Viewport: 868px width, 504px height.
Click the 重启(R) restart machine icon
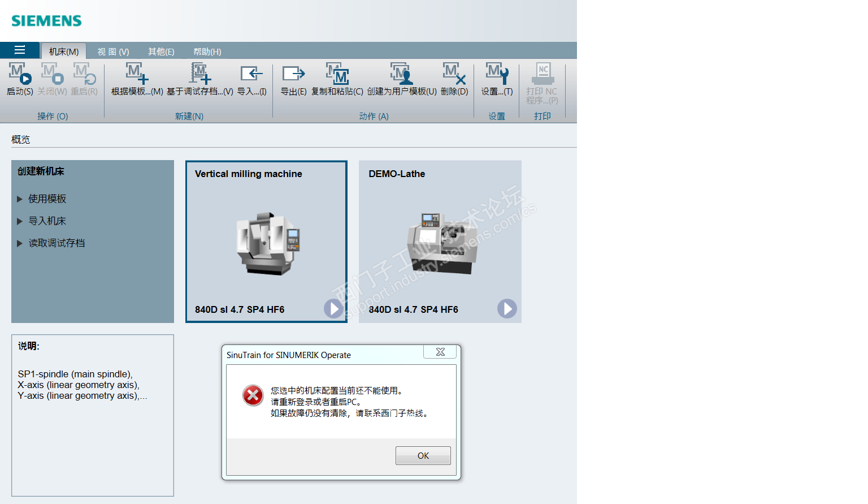pyautogui.click(x=84, y=73)
